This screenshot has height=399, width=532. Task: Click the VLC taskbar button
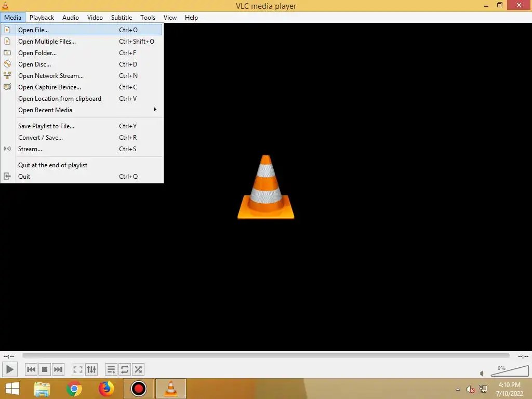tap(170, 389)
